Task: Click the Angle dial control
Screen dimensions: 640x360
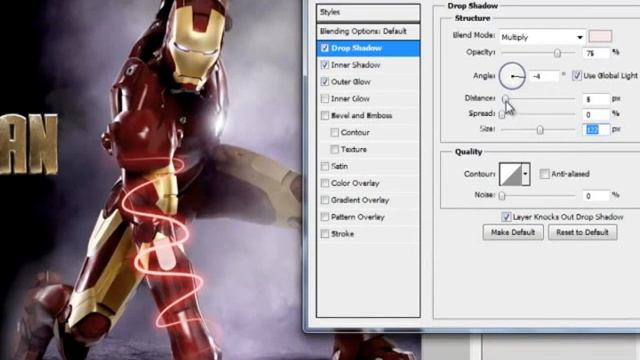Action: (512, 76)
